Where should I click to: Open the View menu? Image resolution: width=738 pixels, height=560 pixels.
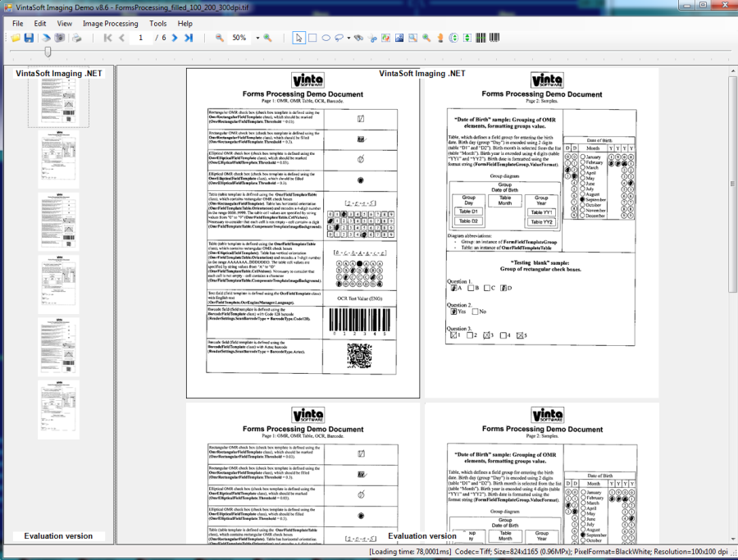[65, 23]
